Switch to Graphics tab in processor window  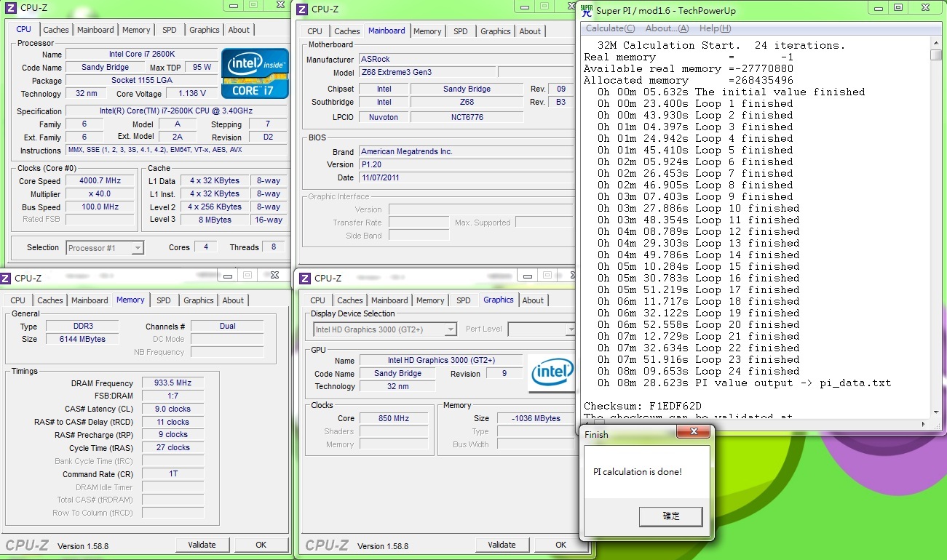click(205, 30)
